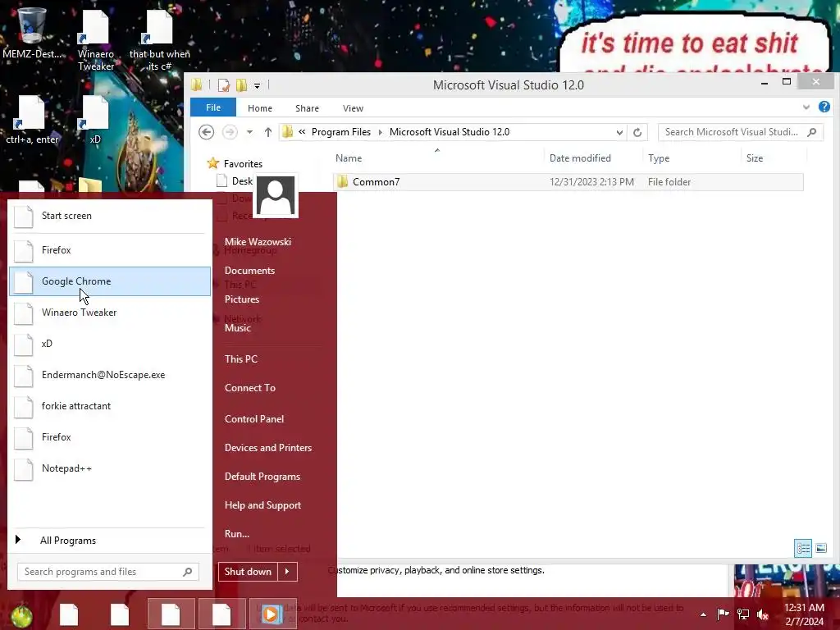Click Explorer Forward navigation arrow

click(230, 132)
